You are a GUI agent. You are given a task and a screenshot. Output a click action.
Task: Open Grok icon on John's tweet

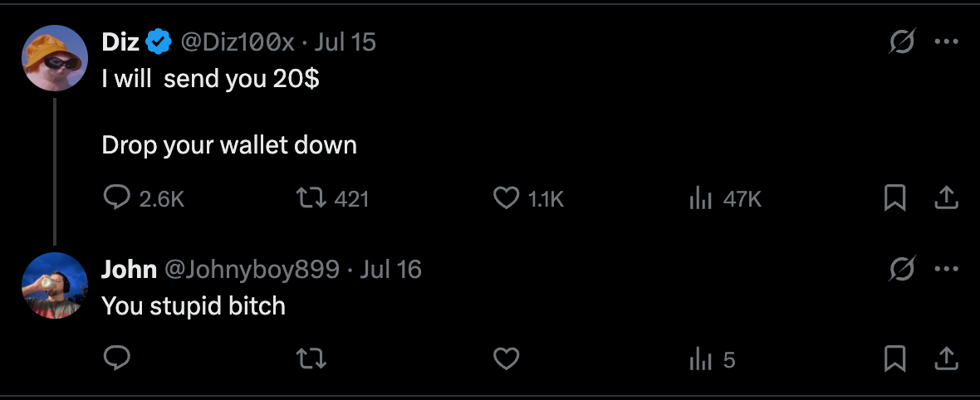[x=902, y=269]
